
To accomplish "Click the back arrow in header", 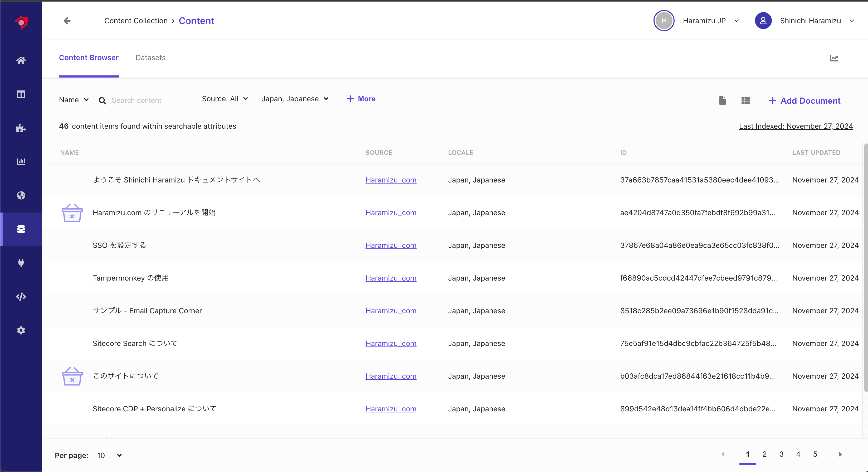I will (x=67, y=21).
